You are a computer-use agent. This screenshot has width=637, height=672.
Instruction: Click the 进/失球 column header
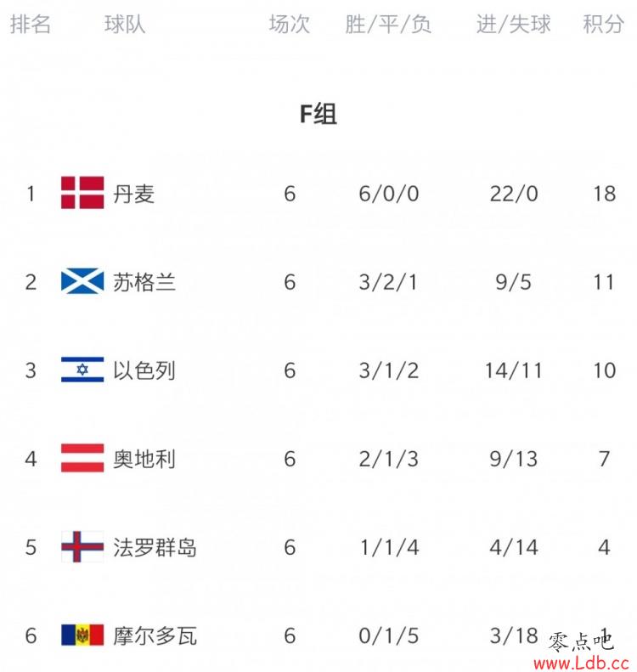[x=513, y=24]
